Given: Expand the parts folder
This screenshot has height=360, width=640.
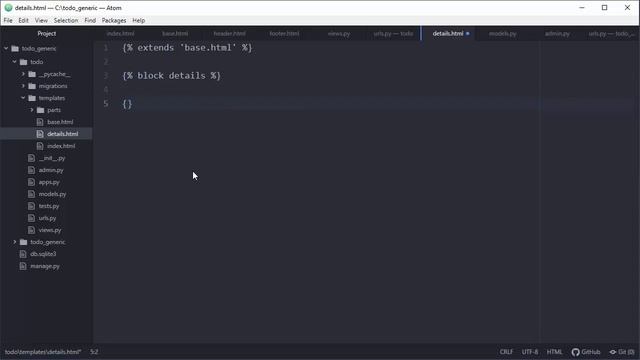Looking at the screenshot, I should (x=32, y=110).
